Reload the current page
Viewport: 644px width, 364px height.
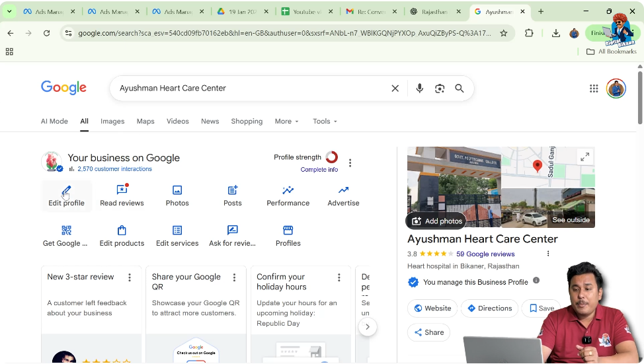pyautogui.click(x=46, y=33)
